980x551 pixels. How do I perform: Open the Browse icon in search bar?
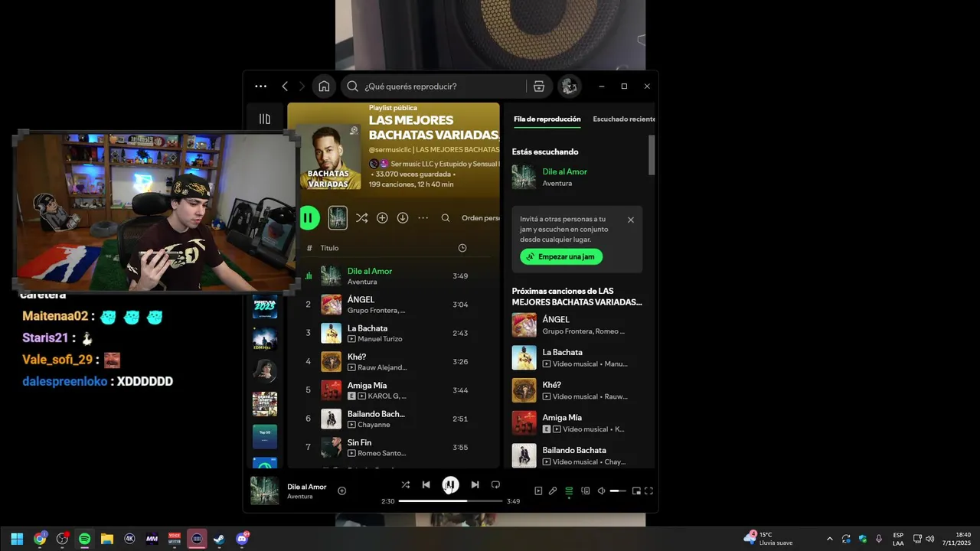tap(539, 86)
